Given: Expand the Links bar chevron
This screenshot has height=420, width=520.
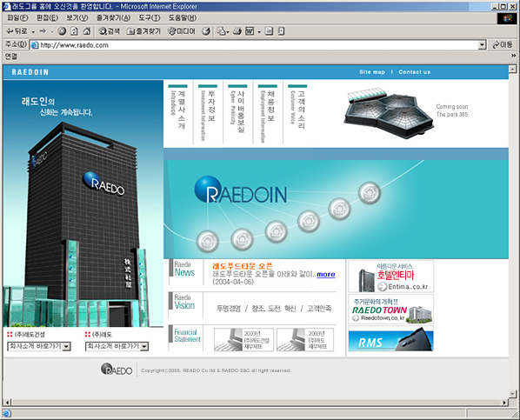Looking at the screenshot, I should coord(513,56).
